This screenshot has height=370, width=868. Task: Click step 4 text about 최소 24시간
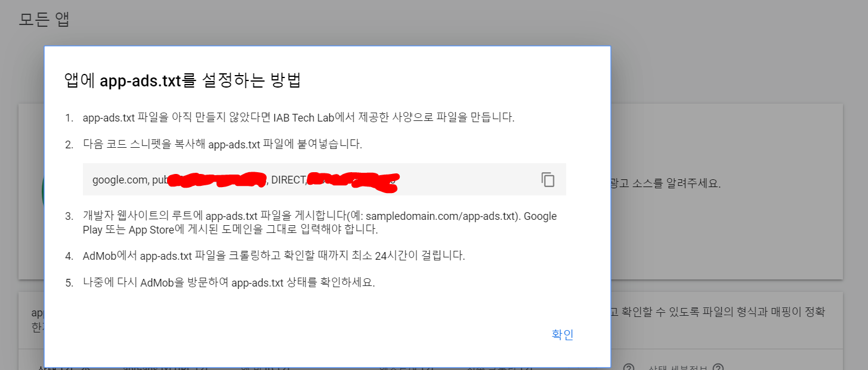pos(274,256)
